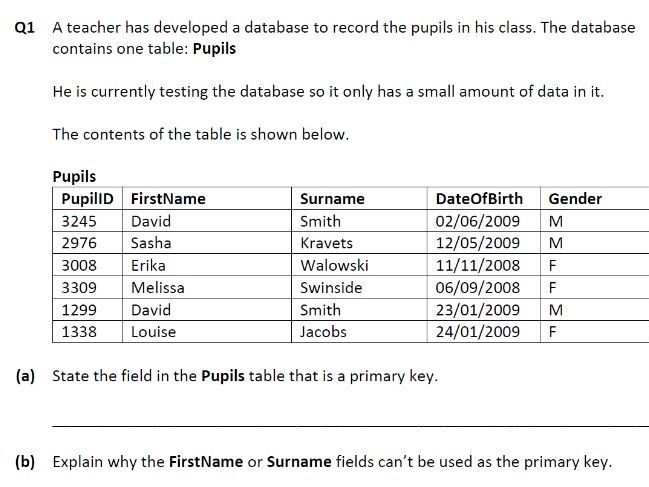The width and height of the screenshot is (649, 487).
Task: Click the Surname column header
Action: [x=332, y=199]
